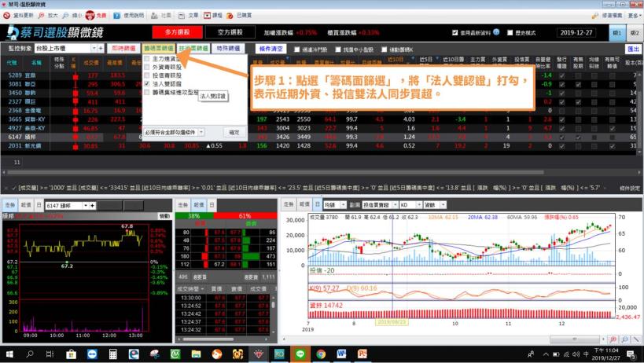Screen dimensions: 644x363
Task: Open the 文章 articles icon
Action: pos(182,16)
